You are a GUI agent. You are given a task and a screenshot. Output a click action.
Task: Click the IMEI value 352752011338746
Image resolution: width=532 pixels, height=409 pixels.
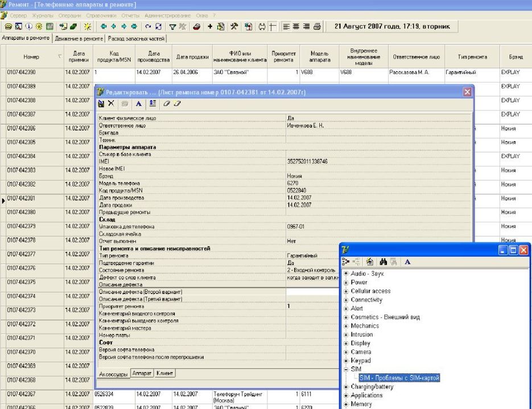[307, 162]
